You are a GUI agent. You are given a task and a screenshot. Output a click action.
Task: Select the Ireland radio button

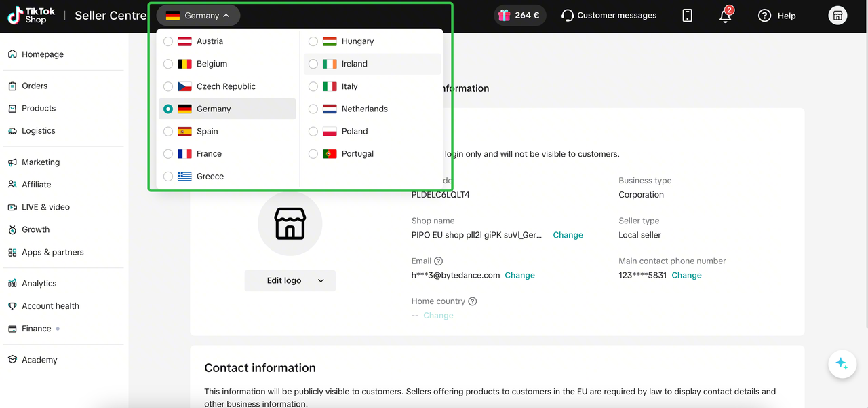pos(313,64)
